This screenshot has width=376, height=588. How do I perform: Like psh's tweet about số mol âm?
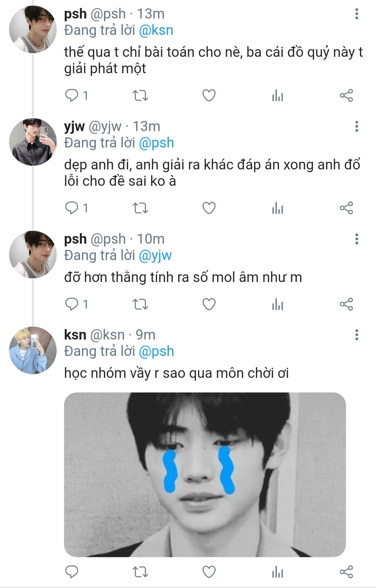click(x=209, y=304)
